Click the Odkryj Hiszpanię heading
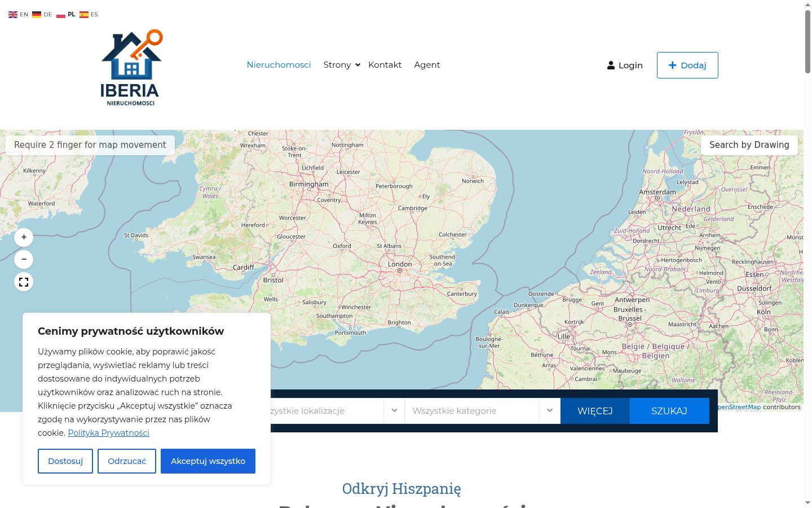This screenshot has width=812, height=508. (x=401, y=488)
